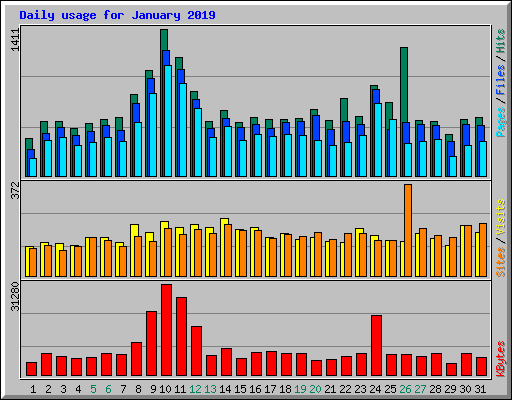Screen dimensions: 512x400
Task: Click day 19 weekend label
Action: tap(300, 389)
